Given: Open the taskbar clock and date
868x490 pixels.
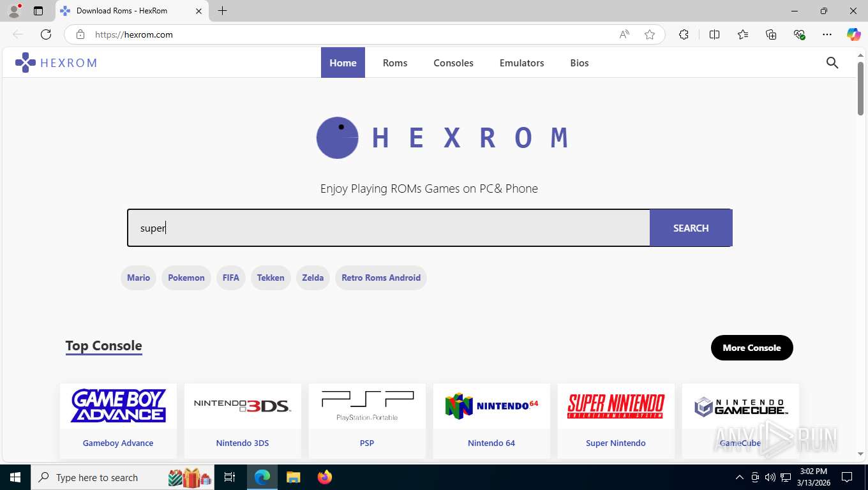Looking at the screenshot, I should pos(813,477).
